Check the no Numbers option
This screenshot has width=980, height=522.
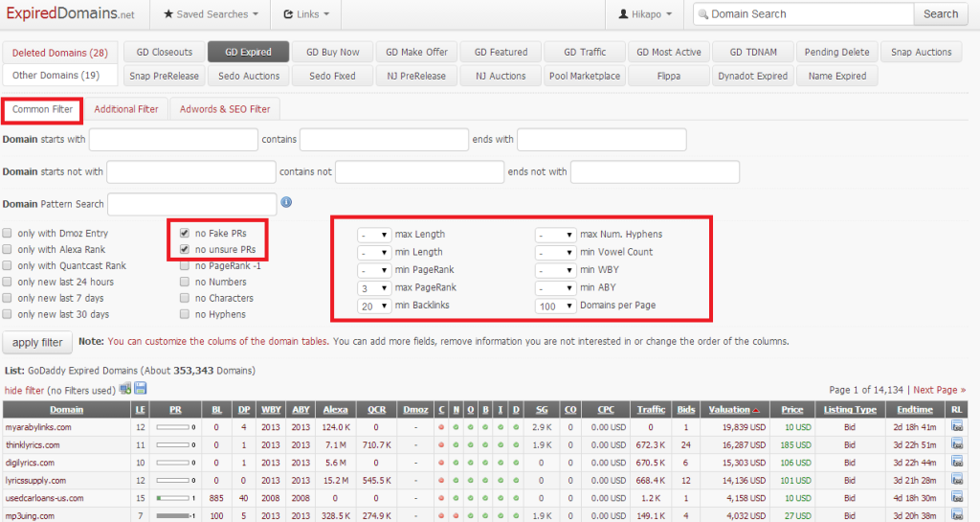(x=185, y=282)
